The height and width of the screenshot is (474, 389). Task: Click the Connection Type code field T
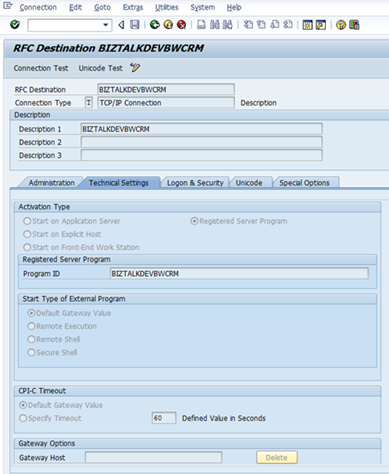coord(89,103)
